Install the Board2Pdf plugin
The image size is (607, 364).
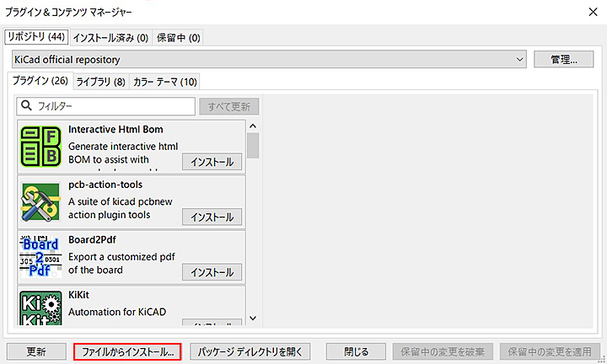(212, 272)
